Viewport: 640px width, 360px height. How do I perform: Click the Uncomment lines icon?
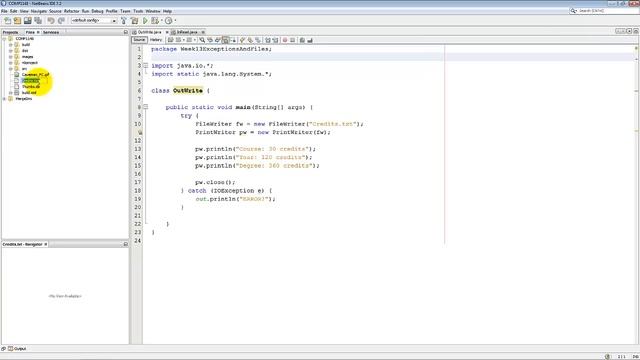pyautogui.click(x=310, y=40)
